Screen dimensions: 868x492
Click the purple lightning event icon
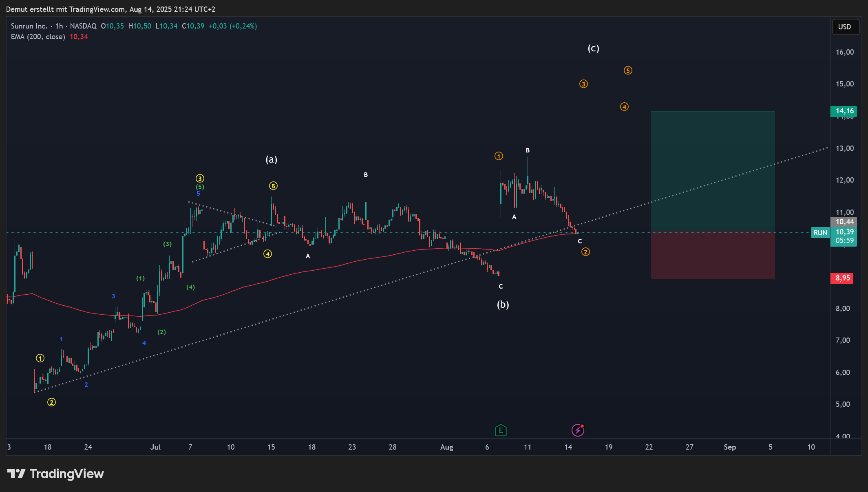578,430
